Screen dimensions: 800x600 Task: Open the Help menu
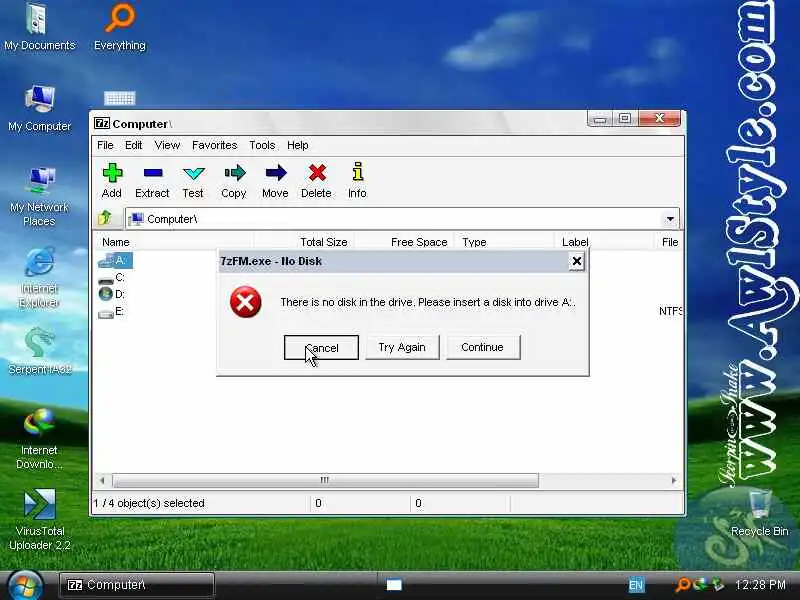click(297, 145)
